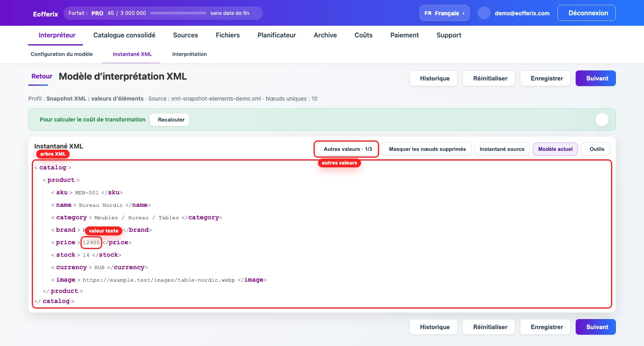Screen dimensions: 644x346
Task: Select Modèle actuel view
Action: pyautogui.click(x=555, y=149)
